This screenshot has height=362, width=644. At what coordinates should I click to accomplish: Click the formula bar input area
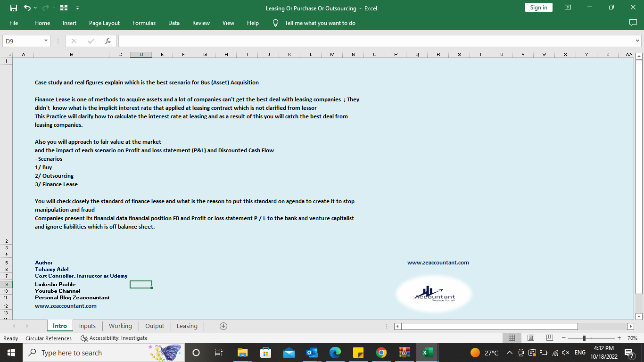tap(376, 41)
